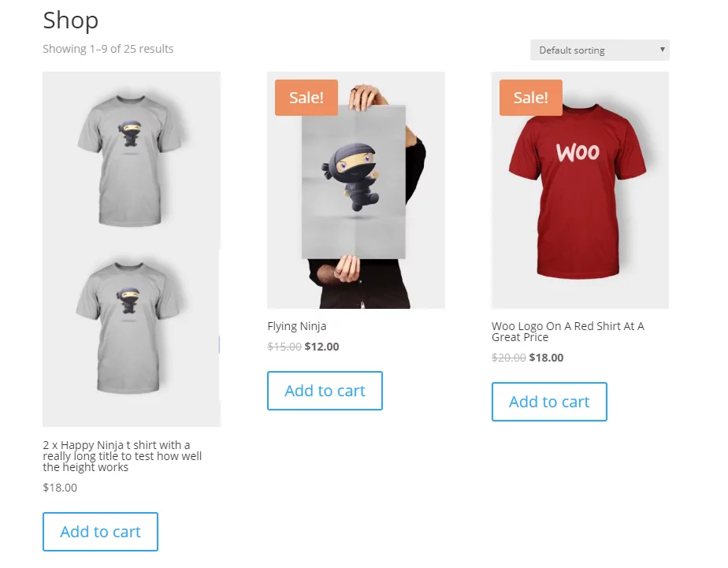The height and width of the screenshot is (568, 728).
Task: Click the red Woo shirt product image
Action: [x=581, y=191]
